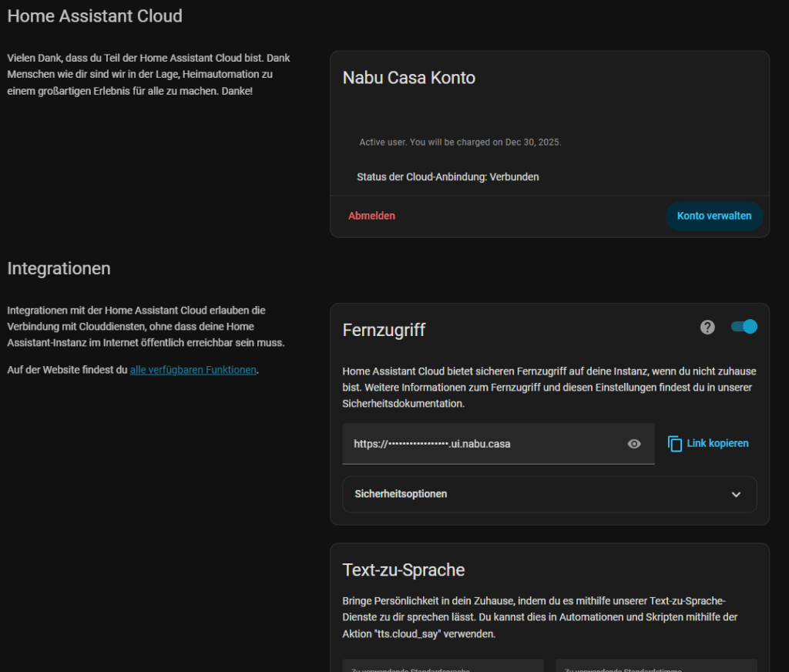The image size is (789, 672).
Task: Click the Text-zu-Sprache card heading
Action: 404,570
